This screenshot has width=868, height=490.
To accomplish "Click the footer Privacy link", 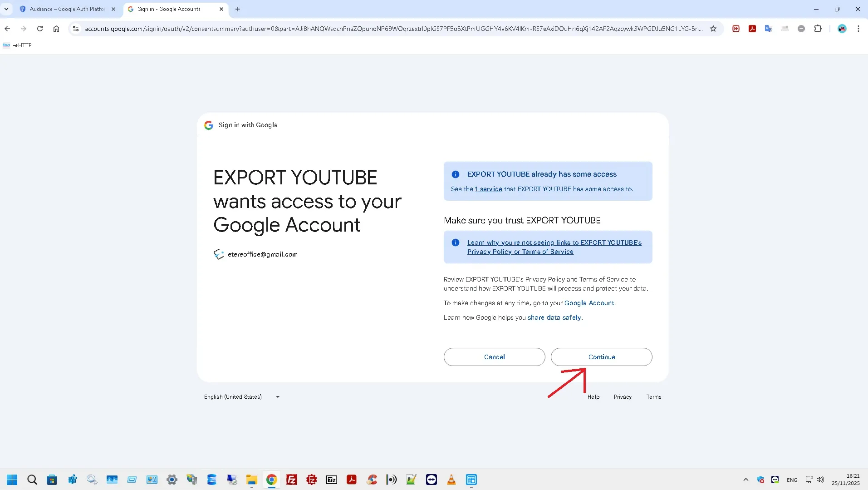I will [x=622, y=397].
